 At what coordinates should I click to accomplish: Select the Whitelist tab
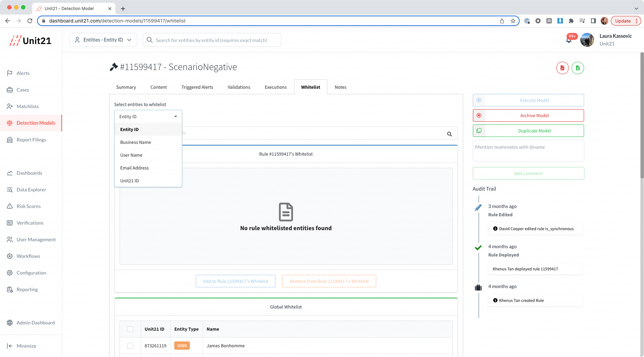311,87
